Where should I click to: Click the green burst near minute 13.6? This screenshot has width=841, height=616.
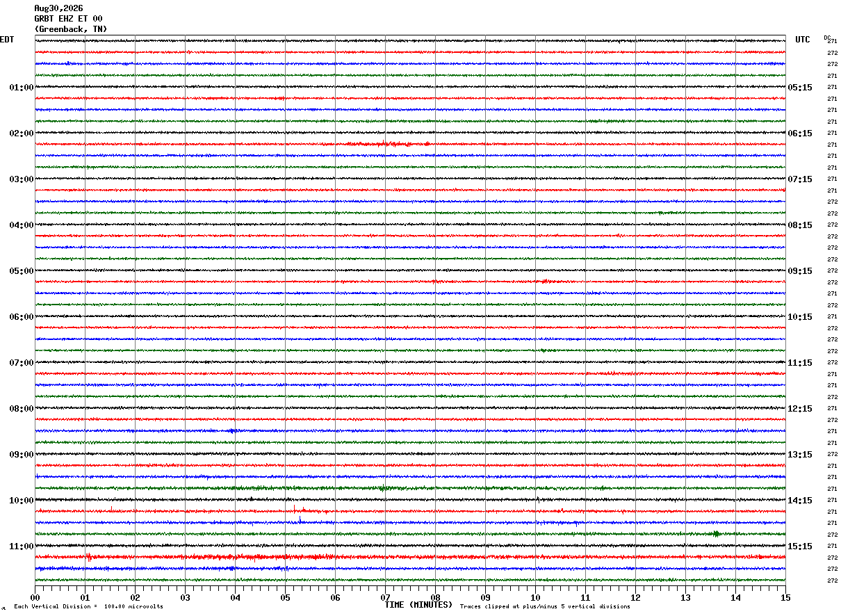(716, 534)
